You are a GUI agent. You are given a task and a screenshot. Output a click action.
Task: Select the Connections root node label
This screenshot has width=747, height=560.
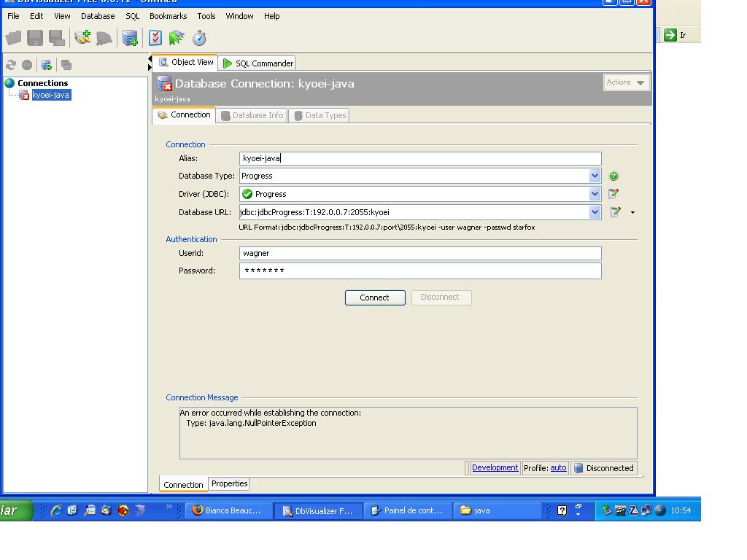43,83
